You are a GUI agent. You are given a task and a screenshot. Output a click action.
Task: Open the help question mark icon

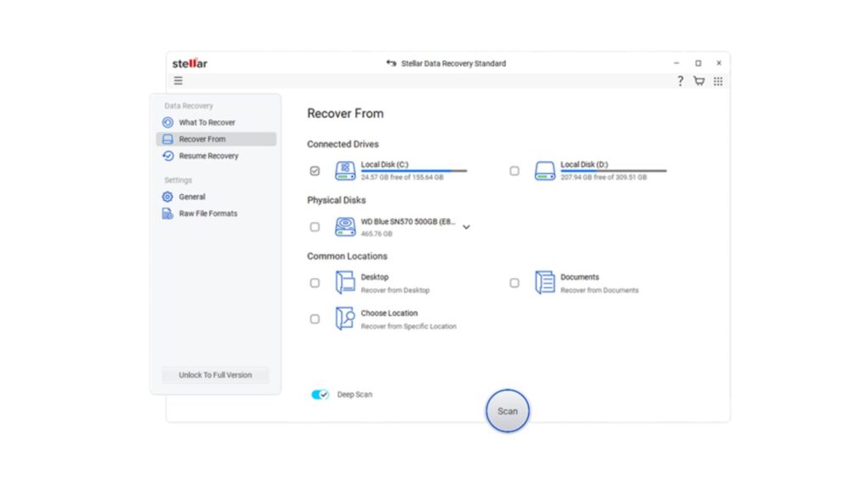pyautogui.click(x=680, y=81)
